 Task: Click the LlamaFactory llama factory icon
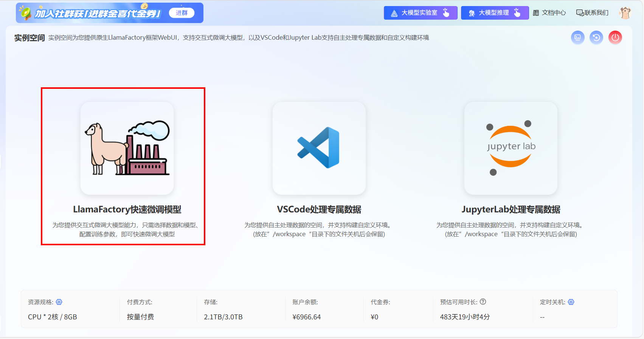pyautogui.click(x=127, y=148)
